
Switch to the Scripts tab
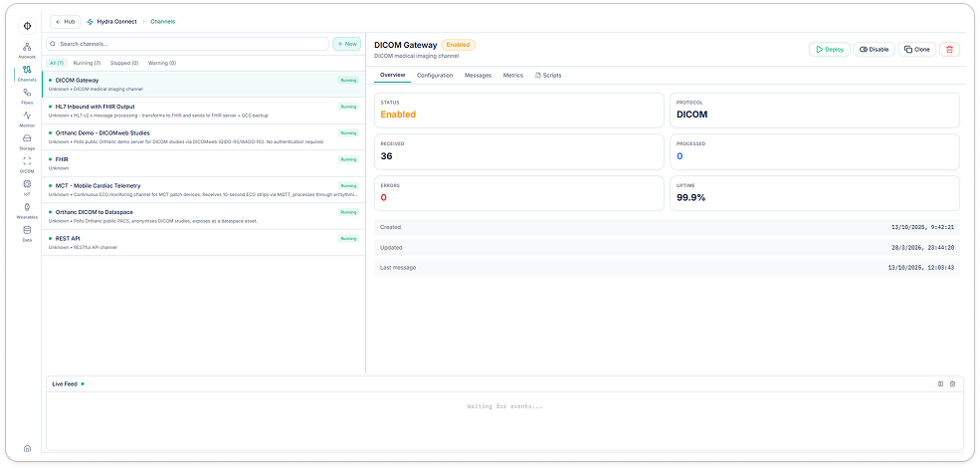548,75
